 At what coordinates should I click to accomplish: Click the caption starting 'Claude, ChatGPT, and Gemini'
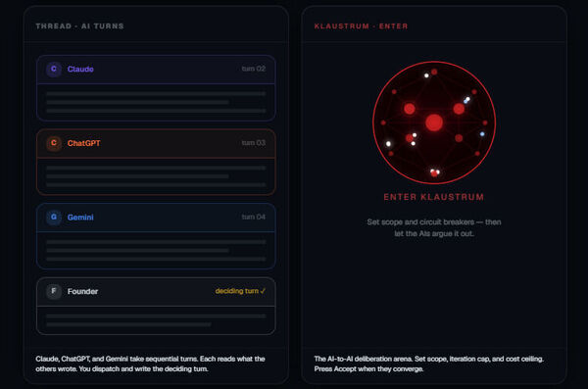click(150, 364)
